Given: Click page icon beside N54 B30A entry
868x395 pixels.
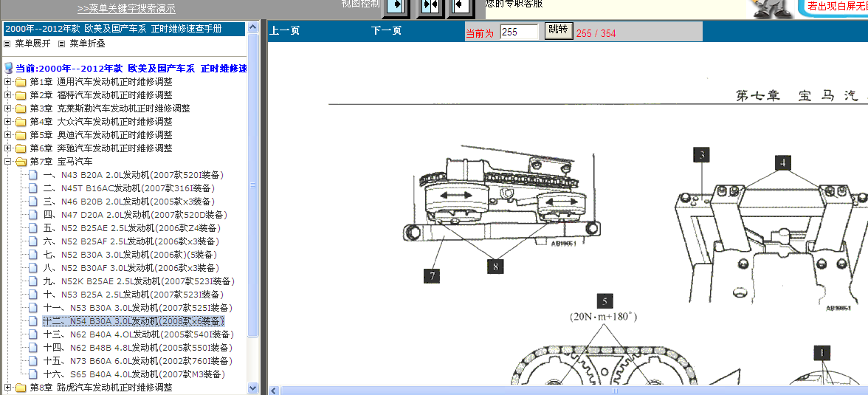Looking at the screenshot, I should point(33,321).
